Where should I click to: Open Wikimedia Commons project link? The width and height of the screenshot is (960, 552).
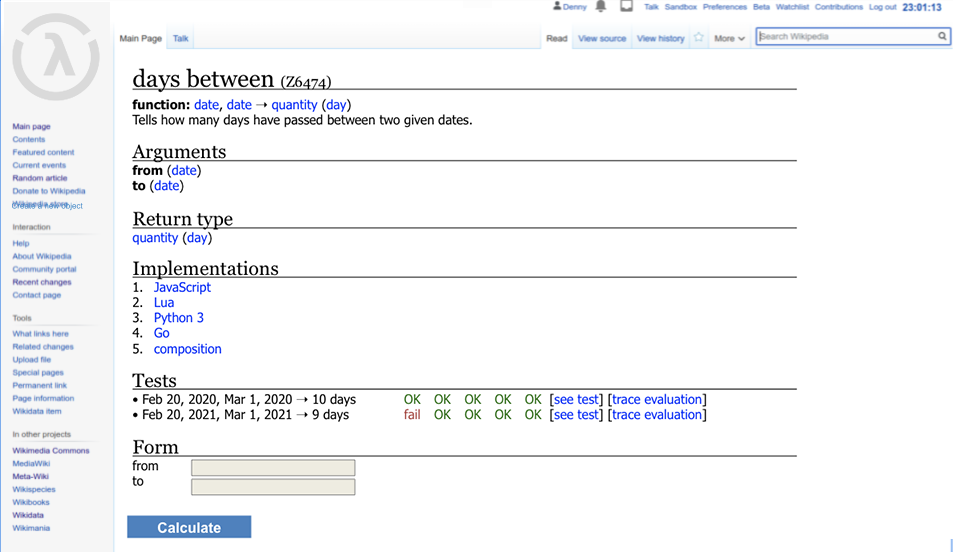pos(51,450)
